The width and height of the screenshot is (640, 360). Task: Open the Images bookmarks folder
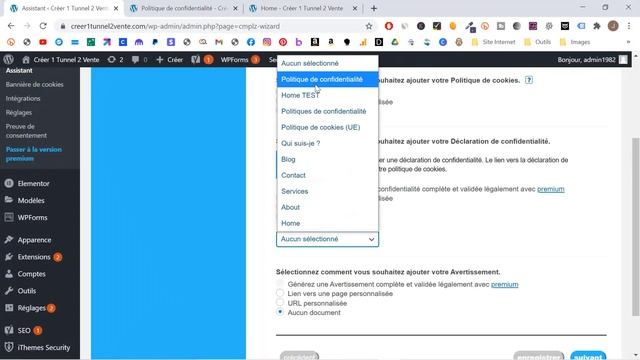pos(575,42)
